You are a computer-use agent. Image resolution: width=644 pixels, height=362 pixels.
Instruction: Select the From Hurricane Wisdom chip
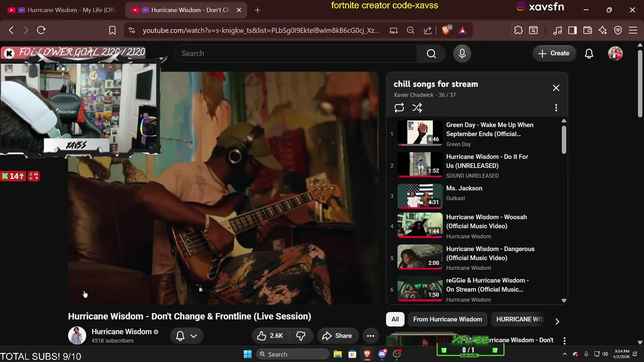click(x=447, y=319)
